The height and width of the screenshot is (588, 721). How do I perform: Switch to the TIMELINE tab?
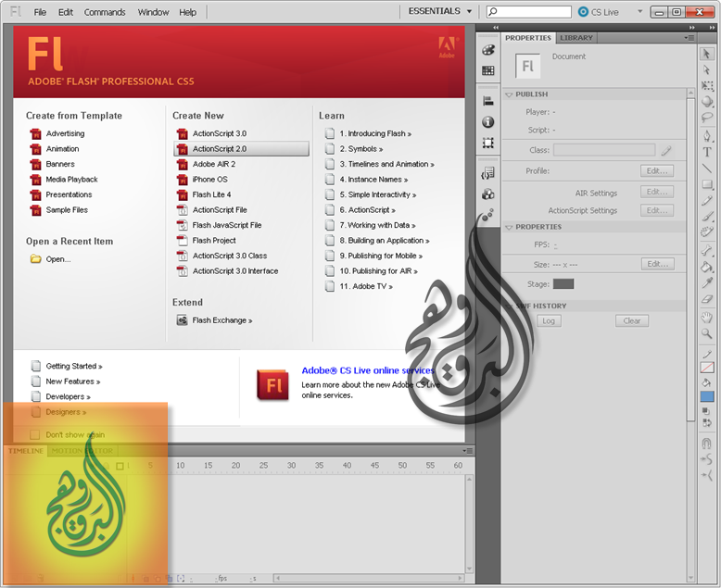tap(26, 451)
